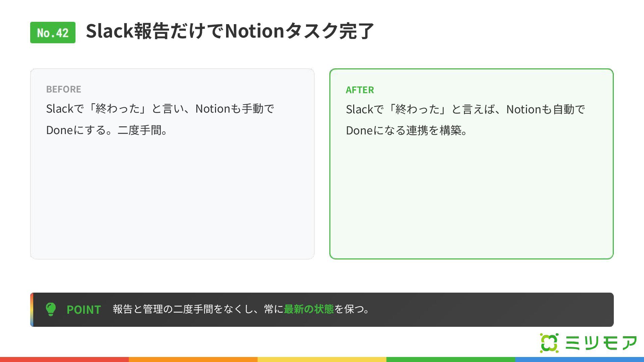Click the rainbow edge of POINT bar

pos(32,309)
